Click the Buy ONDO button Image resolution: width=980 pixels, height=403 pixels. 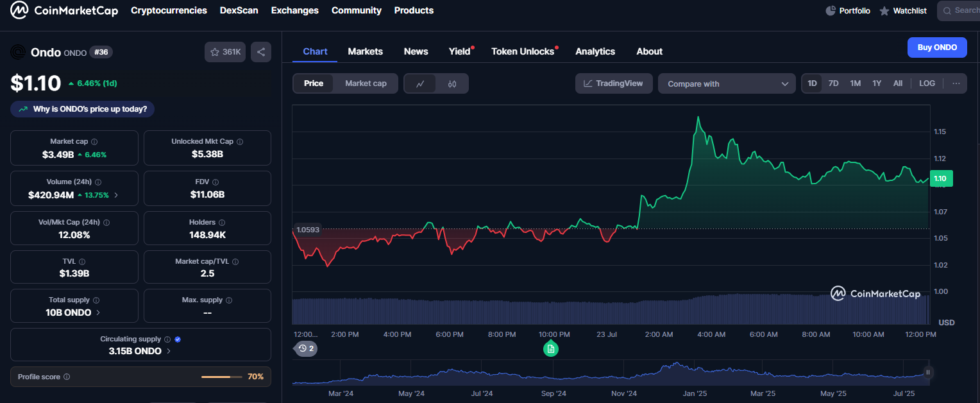coord(937,47)
